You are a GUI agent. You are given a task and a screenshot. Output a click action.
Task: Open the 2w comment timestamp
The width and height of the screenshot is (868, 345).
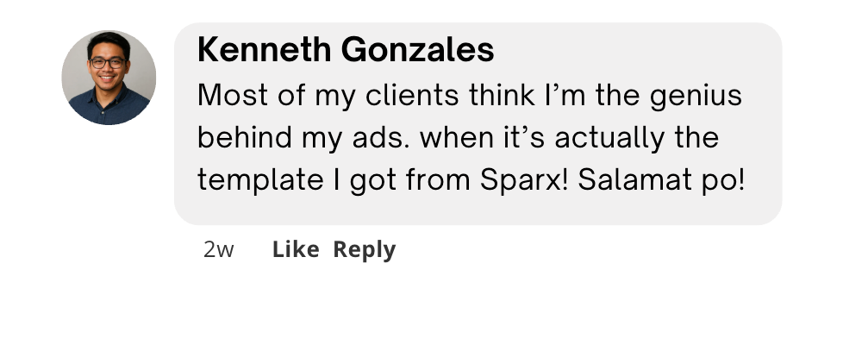tap(219, 250)
